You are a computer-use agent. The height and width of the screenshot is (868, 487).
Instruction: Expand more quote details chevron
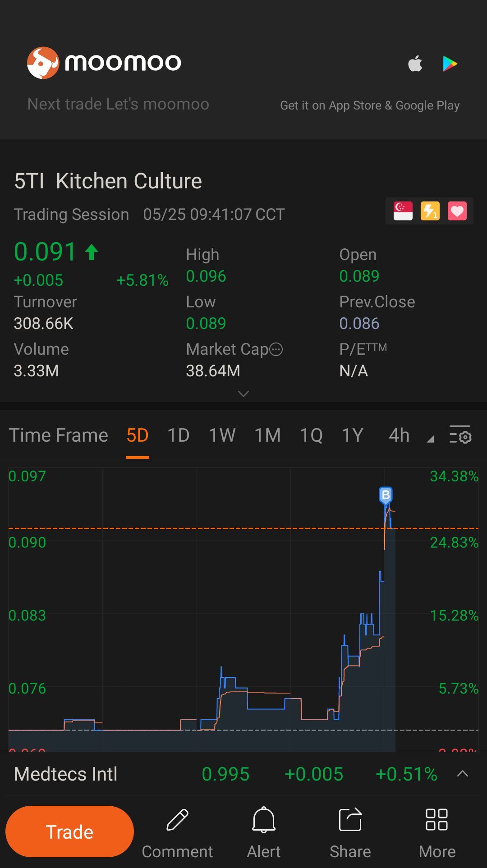click(x=243, y=394)
